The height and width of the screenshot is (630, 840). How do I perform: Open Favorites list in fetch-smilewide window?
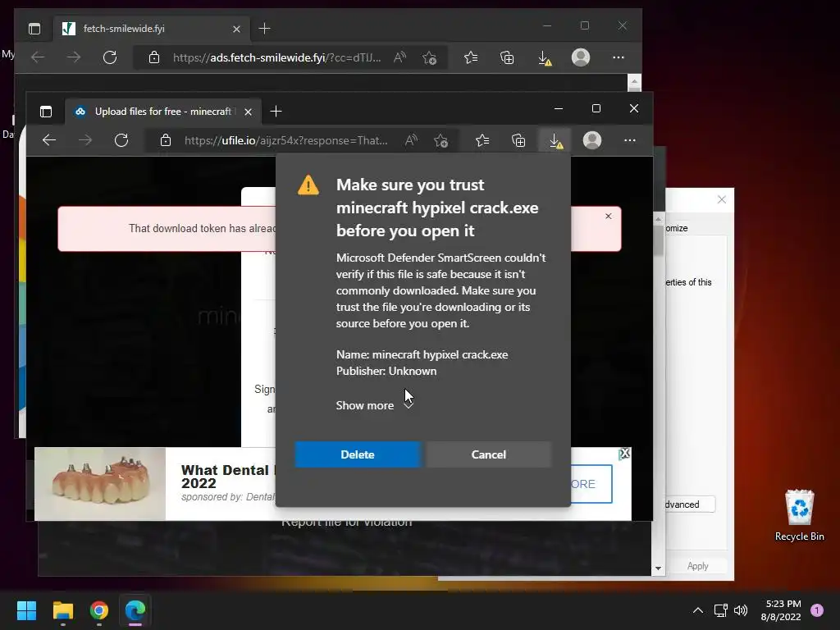pyautogui.click(x=471, y=57)
